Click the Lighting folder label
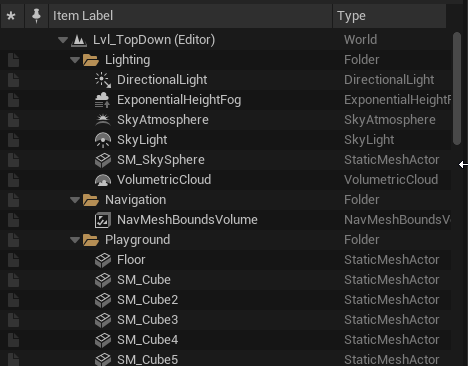Screen dimensions: 468x366 pyautogui.click(x=127, y=60)
